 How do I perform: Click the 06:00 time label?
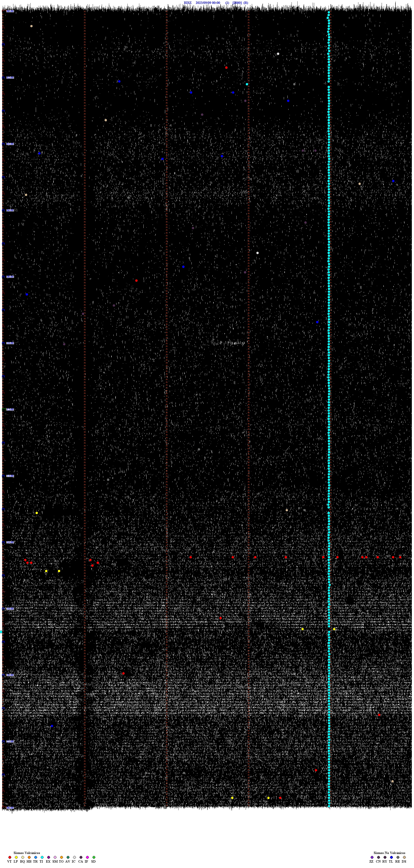(10, 210)
